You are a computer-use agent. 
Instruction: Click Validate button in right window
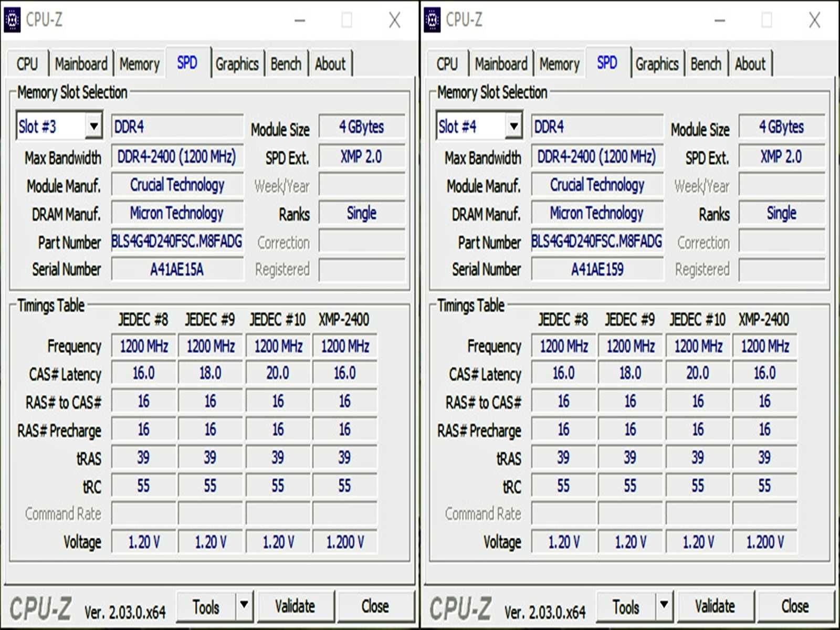(715, 606)
